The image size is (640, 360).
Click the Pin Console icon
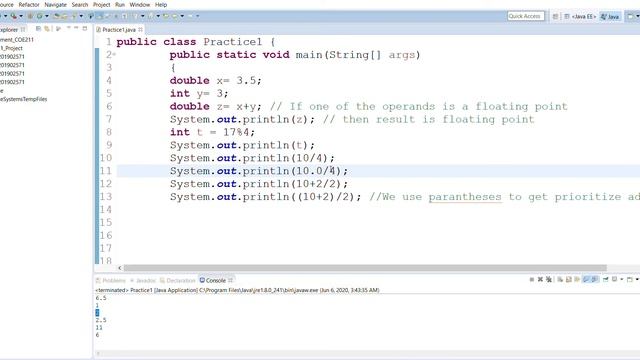[x=606, y=280]
